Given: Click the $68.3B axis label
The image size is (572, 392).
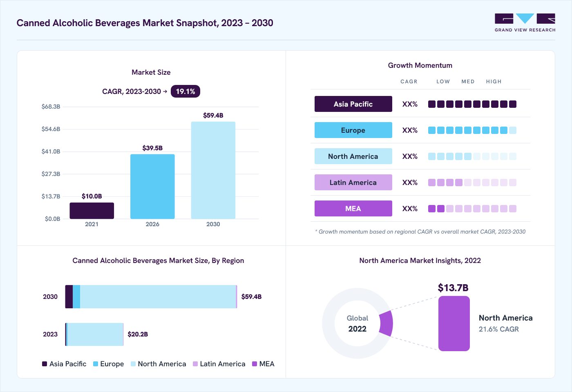Looking at the screenshot, I should (x=51, y=107).
